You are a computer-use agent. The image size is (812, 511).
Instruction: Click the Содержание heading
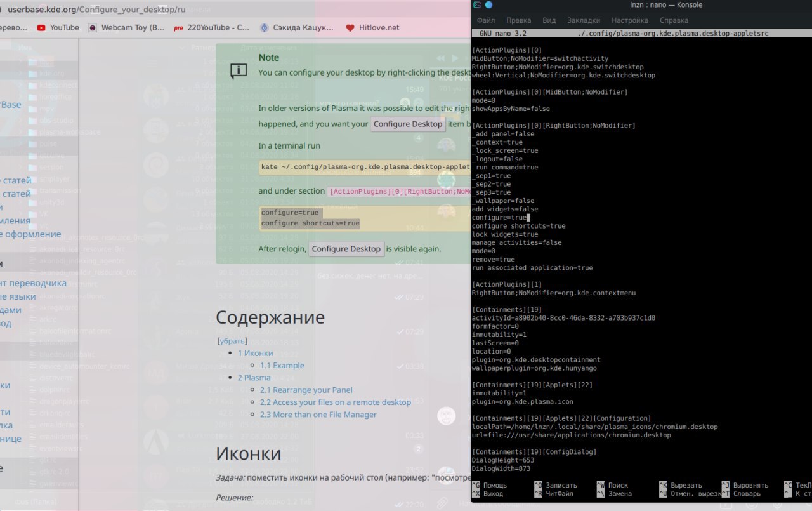click(x=270, y=317)
